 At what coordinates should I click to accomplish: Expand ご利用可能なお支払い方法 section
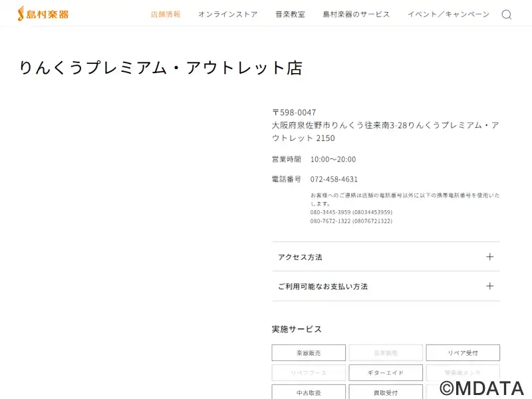coord(386,286)
